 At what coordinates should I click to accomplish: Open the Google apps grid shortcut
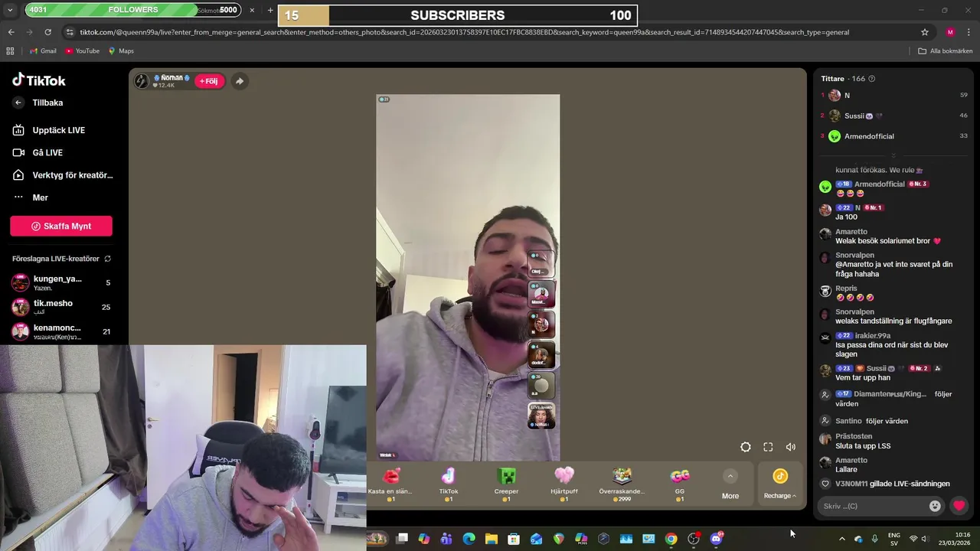click(10, 51)
